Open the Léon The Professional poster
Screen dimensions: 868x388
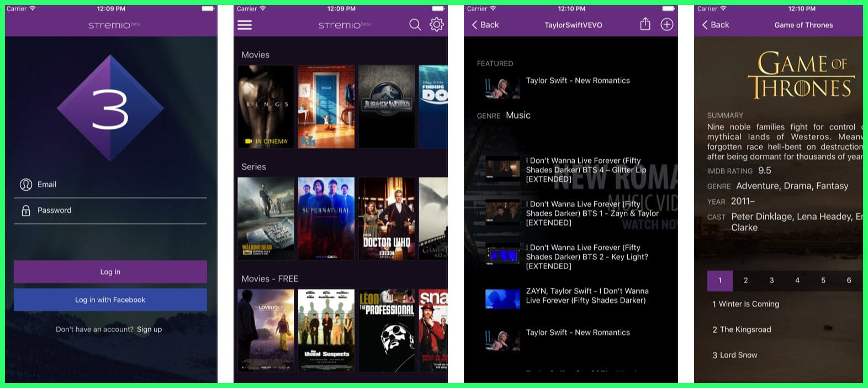click(387, 331)
